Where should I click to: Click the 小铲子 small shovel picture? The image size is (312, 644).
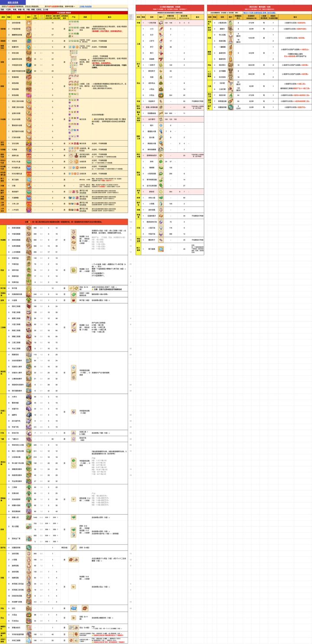pos(160,41)
